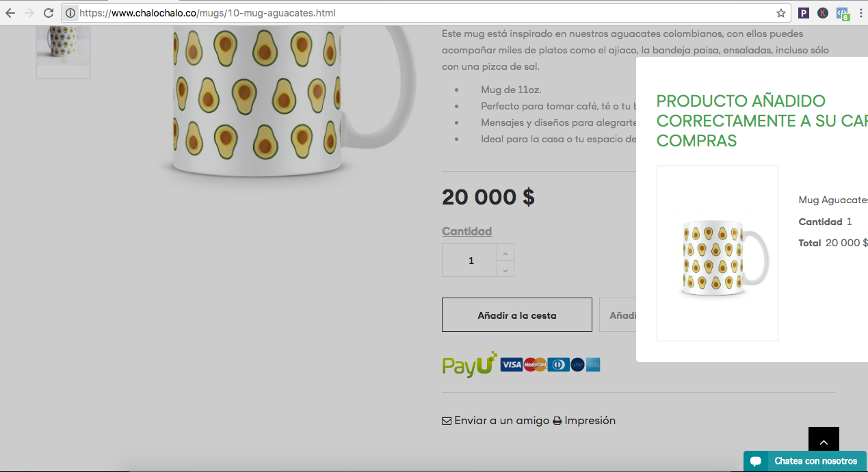Click the quantity input field showing 1
This screenshot has height=472, width=868.
[470, 261]
